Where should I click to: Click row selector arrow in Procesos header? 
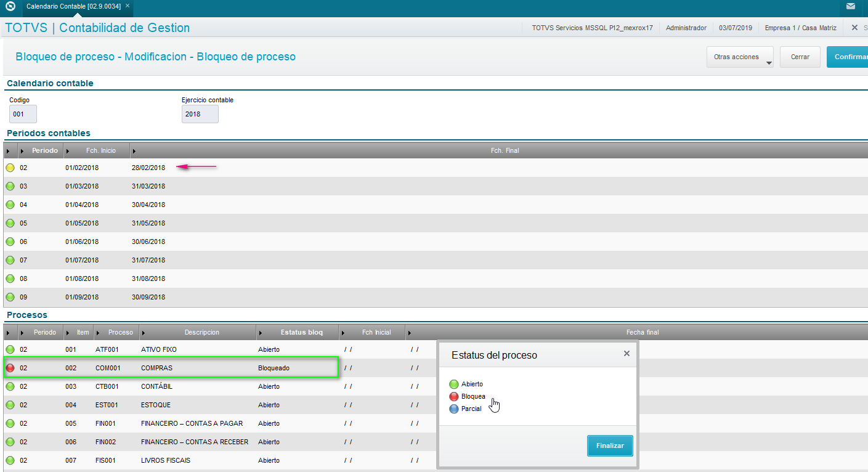pos(8,332)
